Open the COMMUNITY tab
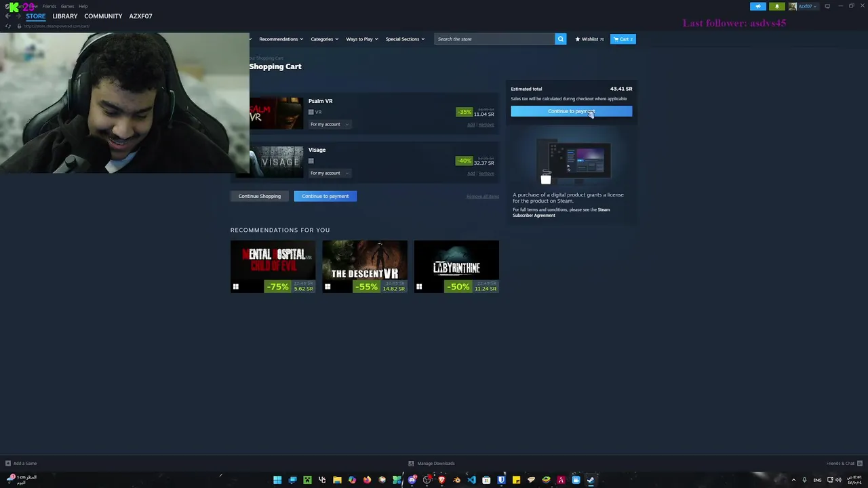Viewport: 868px width, 488px height. [x=103, y=16]
